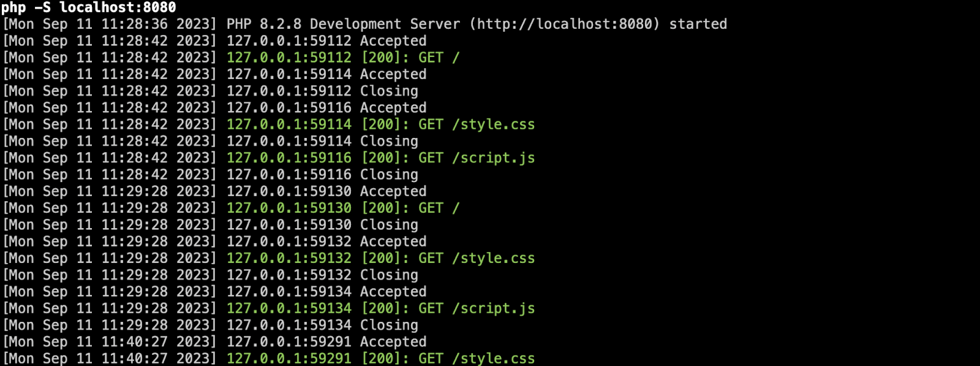Click /script.js in the 59116 request line
Image resolution: width=980 pixels, height=366 pixels.
493,158
